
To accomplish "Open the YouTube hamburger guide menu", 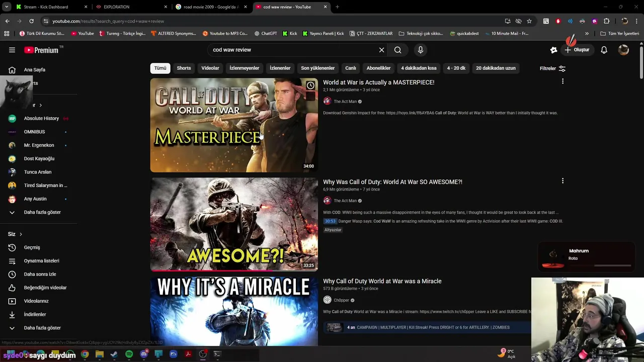I will tap(12, 50).
